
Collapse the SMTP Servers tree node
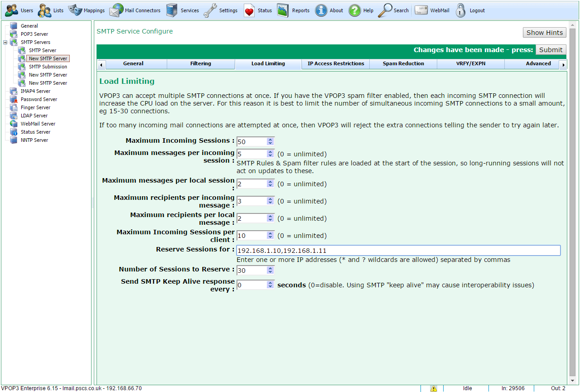(5, 42)
